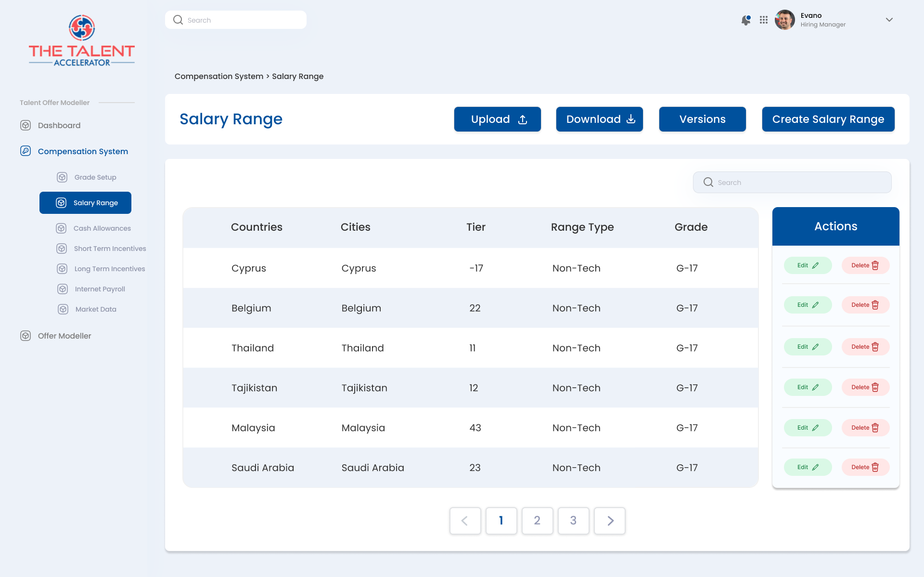The image size is (924, 577).
Task: Go to next page arrow
Action: click(610, 521)
